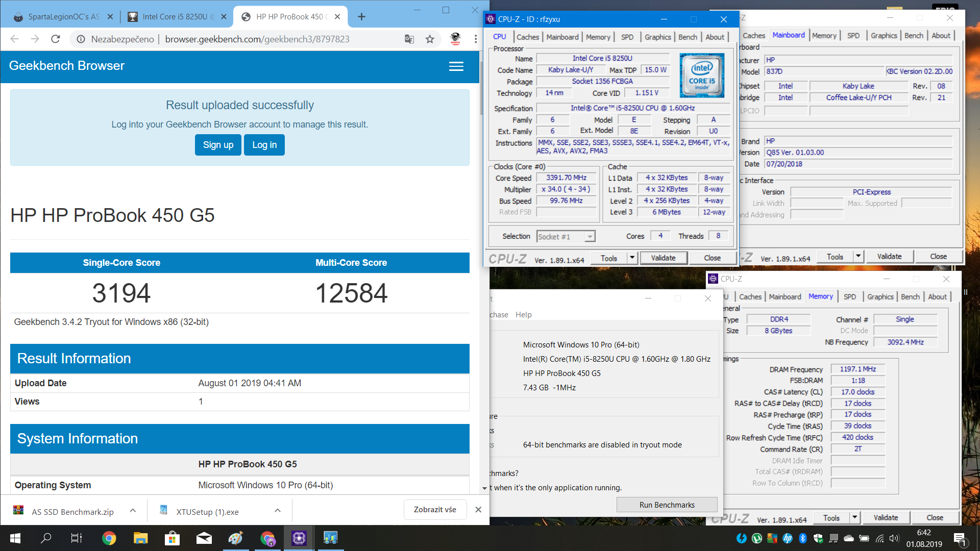This screenshot has width=980, height=551.
Task: Open Microsoft Store from the taskbar
Action: [x=172, y=538]
